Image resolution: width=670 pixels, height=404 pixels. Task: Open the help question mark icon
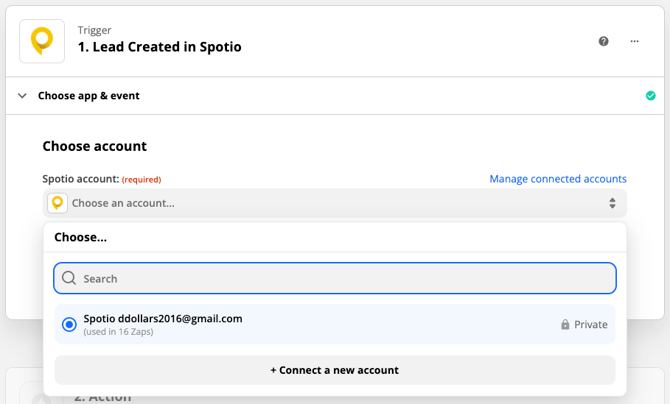pos(603,41)
